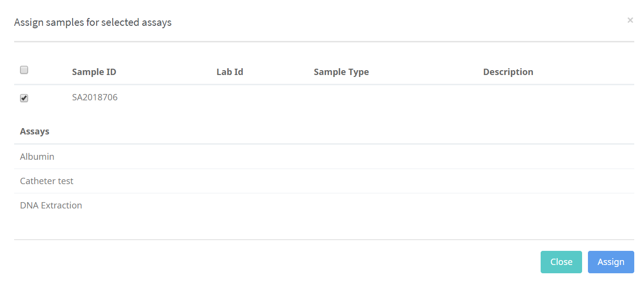The height and width of the screenshot is (283, 644).
Task: Click the Lab Id column header
Action: point(230,72)
